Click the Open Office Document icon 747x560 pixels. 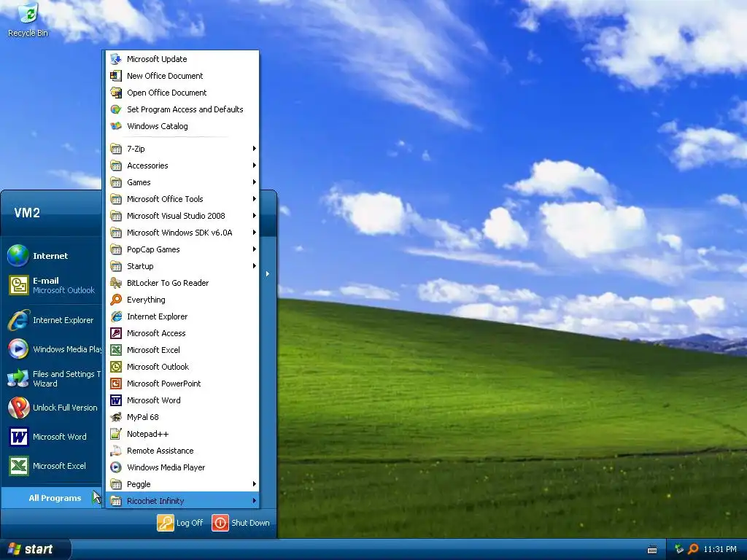(x=116, y=93)
